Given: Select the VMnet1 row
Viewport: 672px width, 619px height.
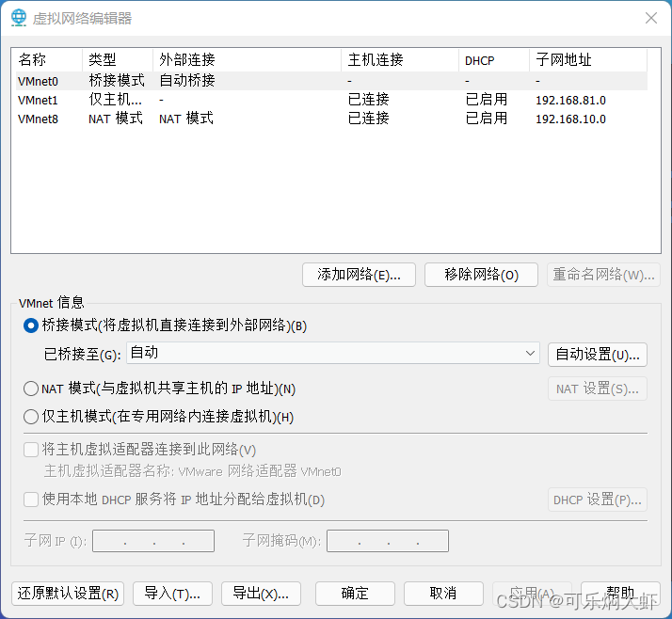Looking at the screenshot, I should tap(331, 100).
